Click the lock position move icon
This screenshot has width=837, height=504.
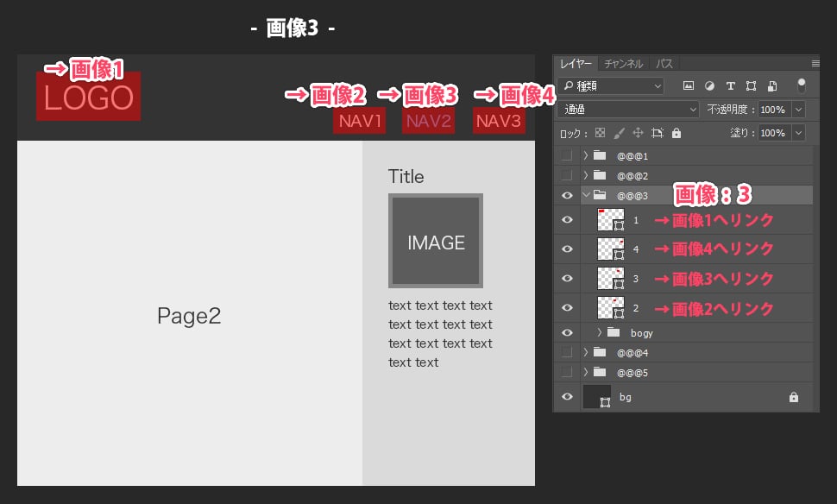(x=639, y=134)
